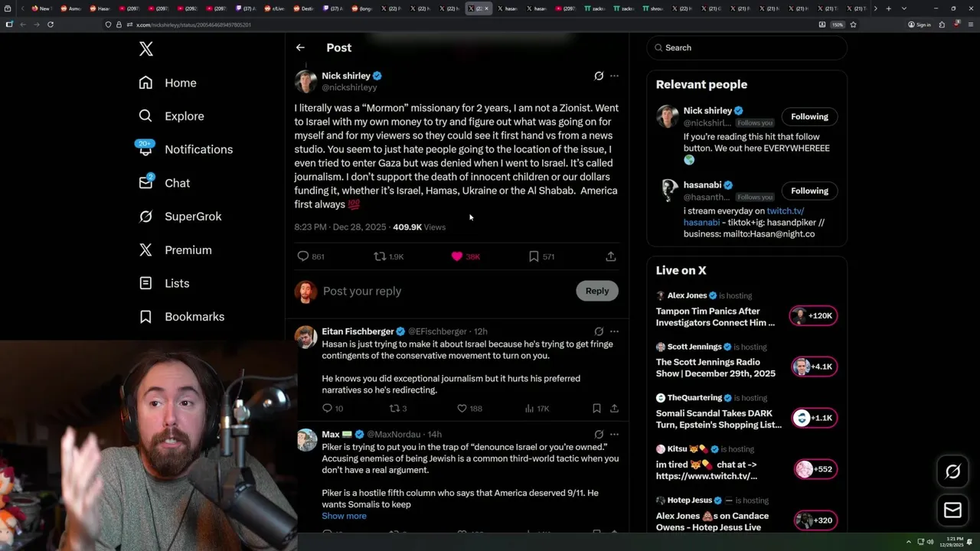Open the more options menu on Nick shirley's post
Image resolution: width=980 pixels, height=551 pixels.
tap(614, 76)
